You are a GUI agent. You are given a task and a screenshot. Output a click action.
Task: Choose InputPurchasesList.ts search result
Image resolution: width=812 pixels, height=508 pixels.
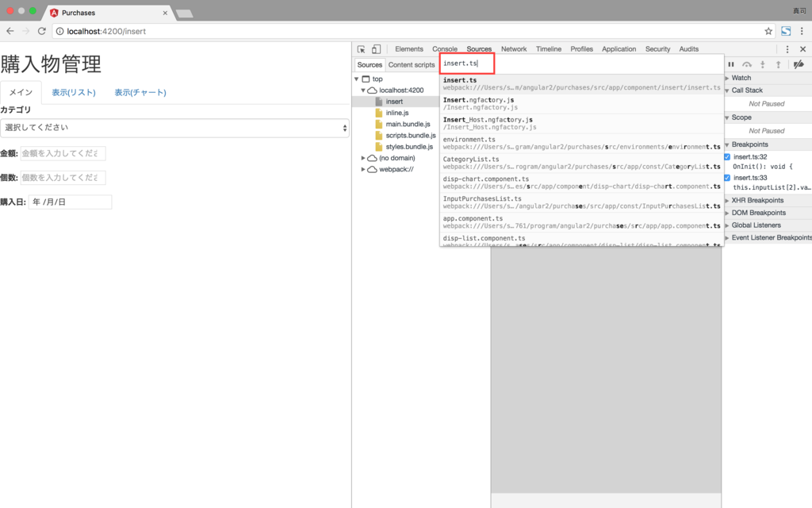pos(581,202)
